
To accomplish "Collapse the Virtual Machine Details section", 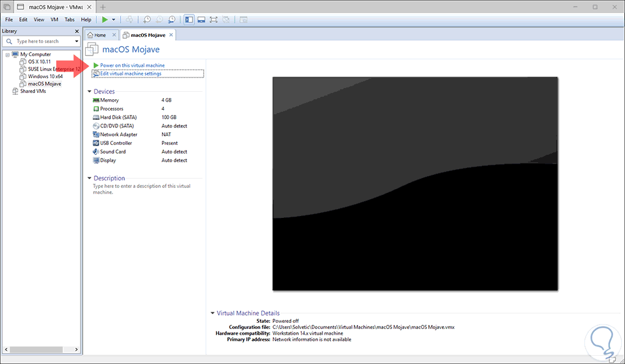I will point(213,313).
